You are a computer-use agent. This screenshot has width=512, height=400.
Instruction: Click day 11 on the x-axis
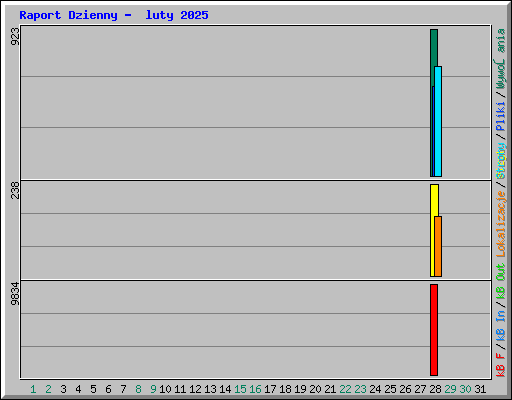tap(180, 389)
